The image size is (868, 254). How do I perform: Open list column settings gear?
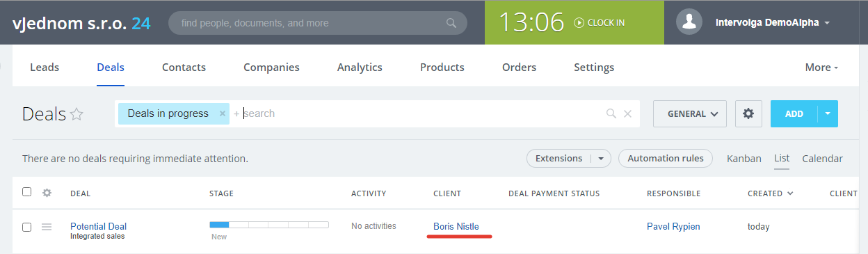tap(47, 193)
